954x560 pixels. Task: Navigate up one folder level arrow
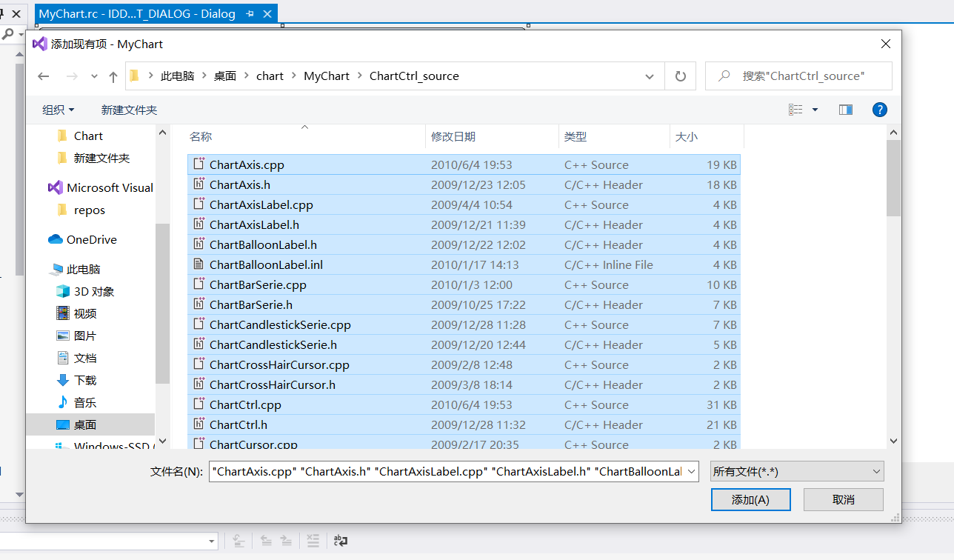click(x=112, y=76)
